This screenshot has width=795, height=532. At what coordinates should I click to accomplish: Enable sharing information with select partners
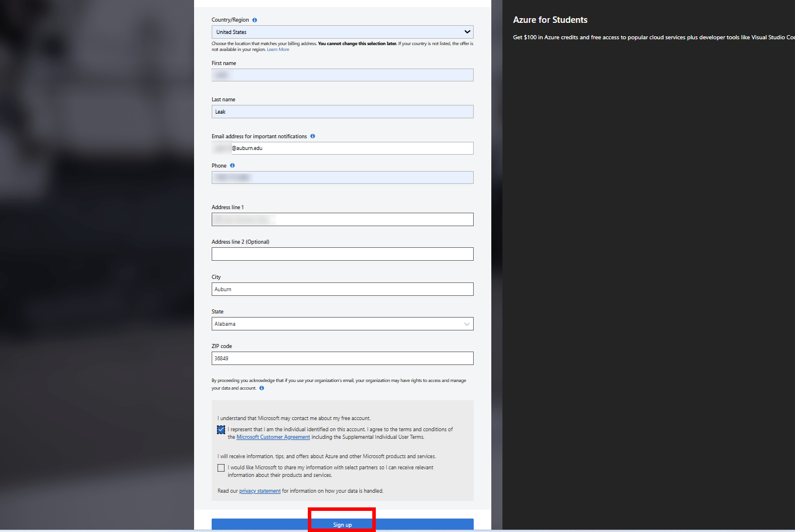click(221, 468)
